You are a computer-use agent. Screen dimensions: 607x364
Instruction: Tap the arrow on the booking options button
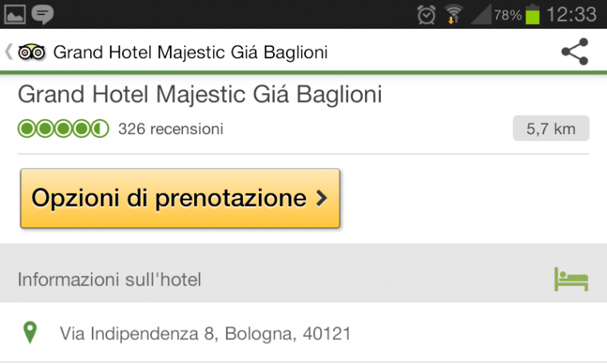(x=322, y=198)
